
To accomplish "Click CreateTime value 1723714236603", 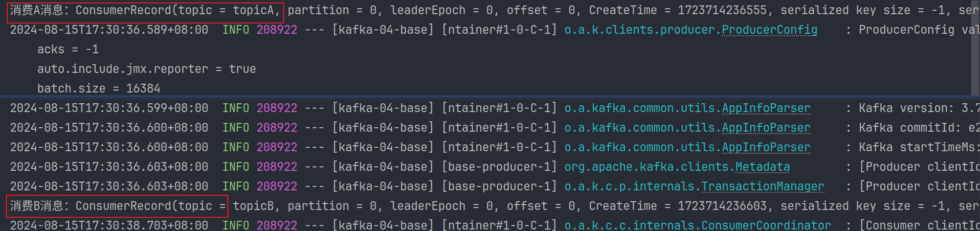I will point(722,206).
